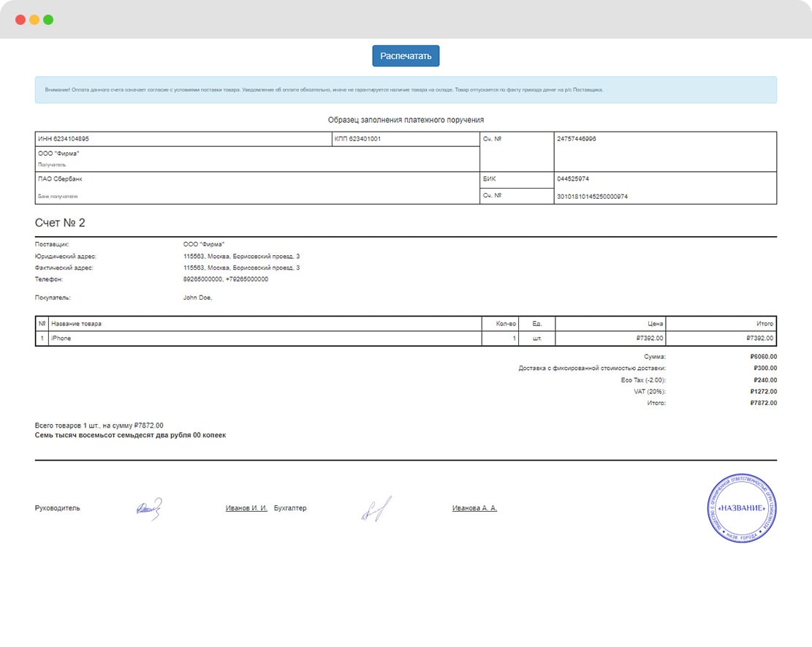Click the ПАО Сбербанк bank name

point(60,178)
